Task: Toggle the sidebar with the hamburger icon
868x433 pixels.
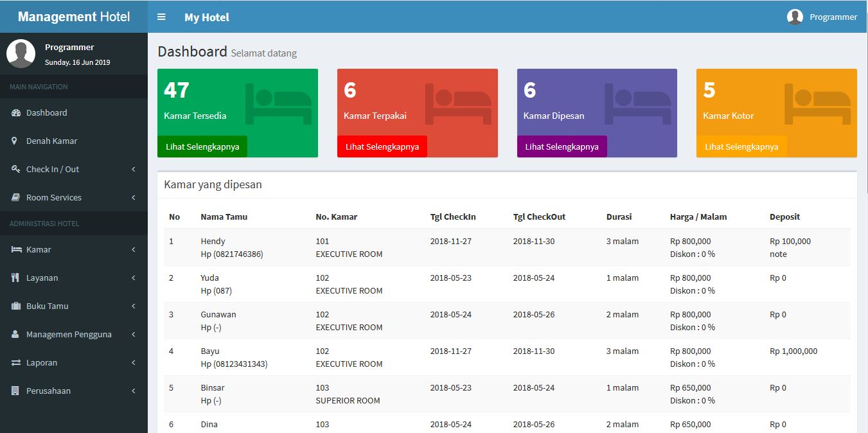Action: point(161,17)
